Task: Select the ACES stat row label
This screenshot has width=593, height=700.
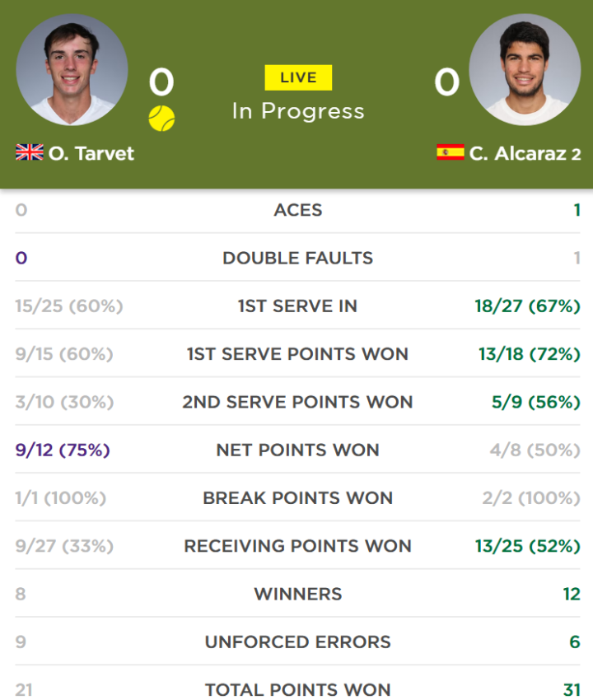Action: (298, 210)
